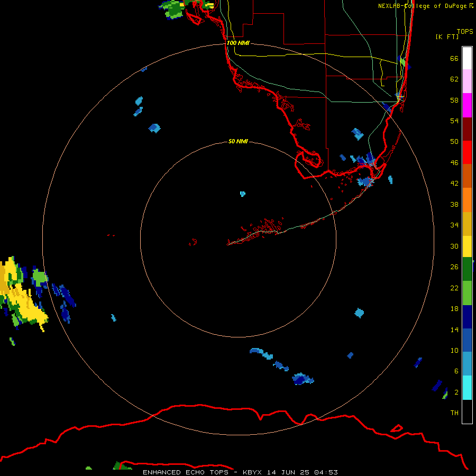Screen dimensions: 476x476
Task: Click the legend value '26'
Action: pyautogui.click(x=454, y=267)
